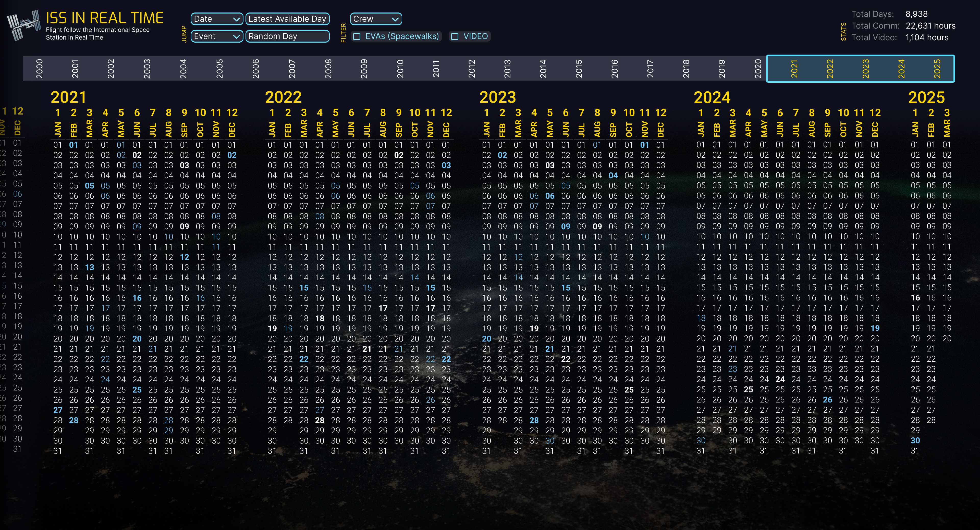The height and width of the screenshot is (530, 980).
Task: Open December 2, 2021 day
Action: (x=232, y=155)
